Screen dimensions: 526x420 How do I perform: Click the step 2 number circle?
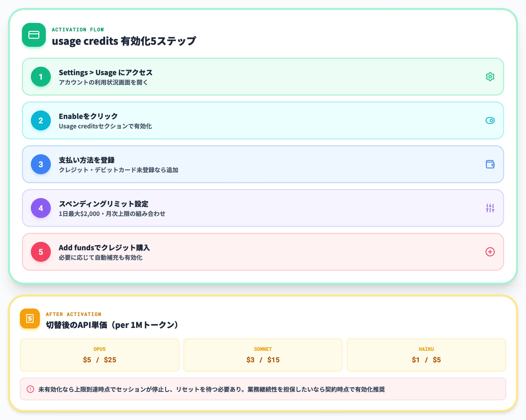(x=41, y=120)
